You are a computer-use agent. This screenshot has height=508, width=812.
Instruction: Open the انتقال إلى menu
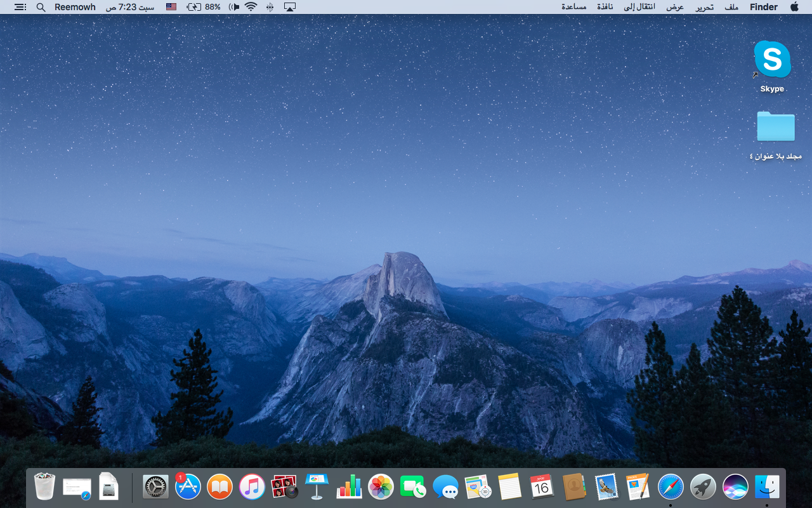[639, 7]
